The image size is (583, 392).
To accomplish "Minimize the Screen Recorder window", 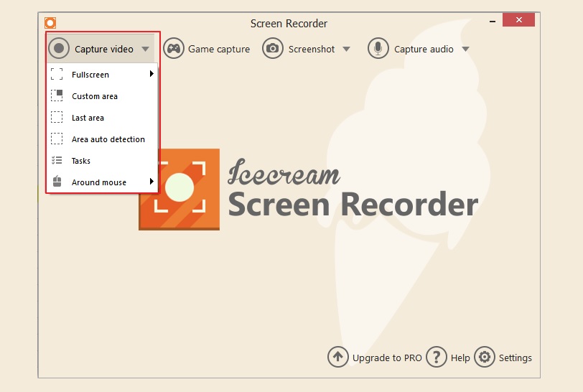I will coord(493,22).
